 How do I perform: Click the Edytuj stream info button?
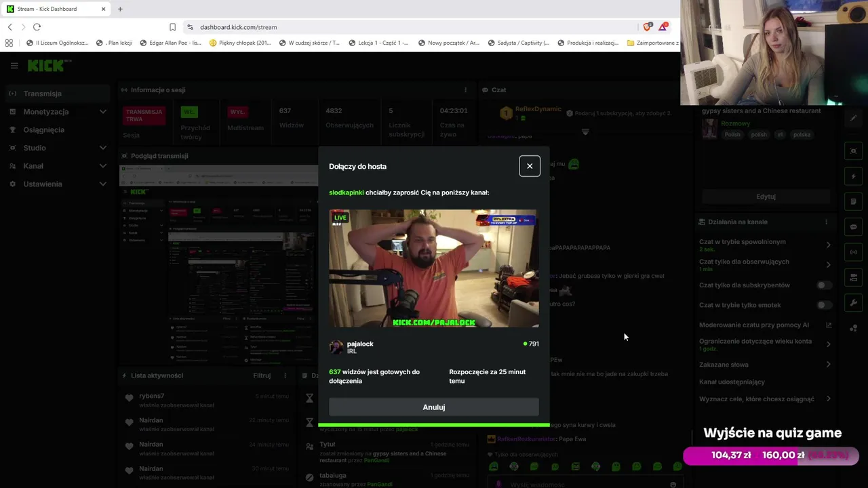coord(766,197)
